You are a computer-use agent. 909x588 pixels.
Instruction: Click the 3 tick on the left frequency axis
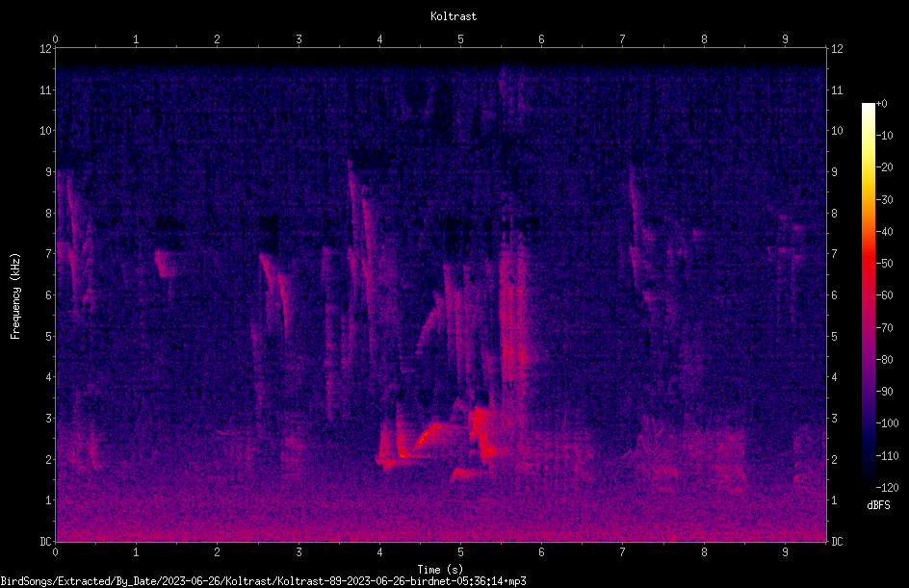click(x=49, y=419)
